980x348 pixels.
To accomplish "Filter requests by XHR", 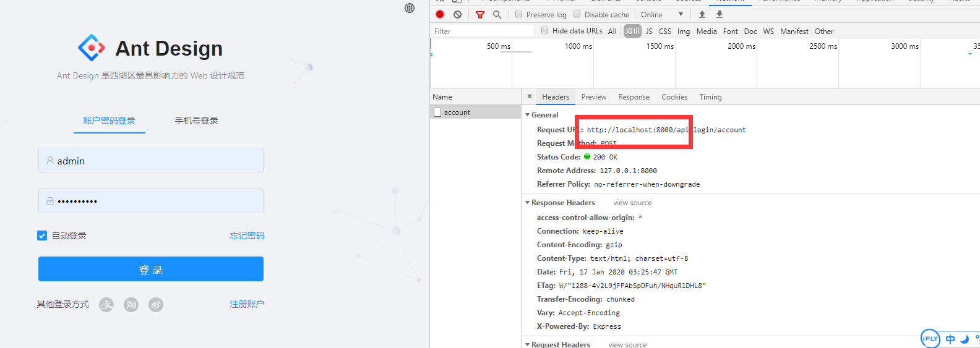I will coord(632,31).
